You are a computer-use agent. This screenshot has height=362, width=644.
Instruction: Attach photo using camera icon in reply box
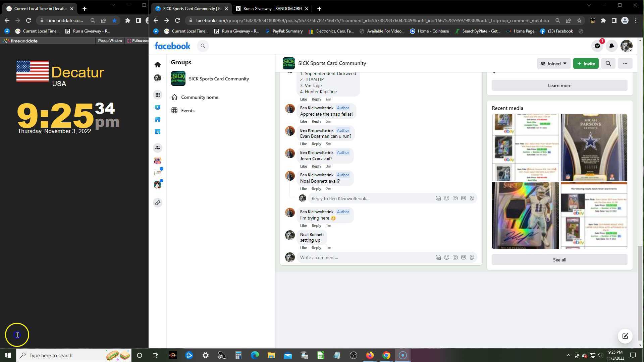click(x=455, y=198)
